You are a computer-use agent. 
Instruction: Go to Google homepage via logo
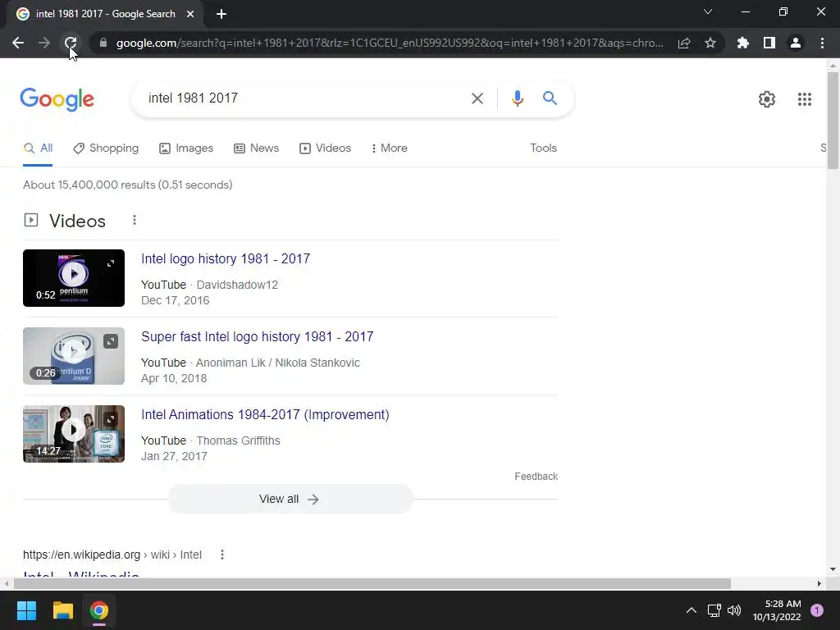pos(57,99)
